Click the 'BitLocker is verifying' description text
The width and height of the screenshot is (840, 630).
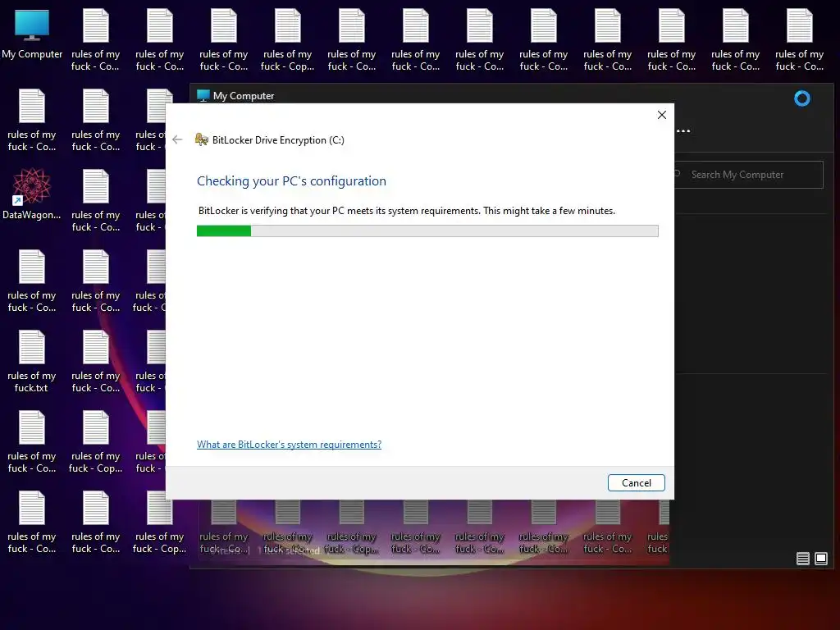tap(407, 211)
